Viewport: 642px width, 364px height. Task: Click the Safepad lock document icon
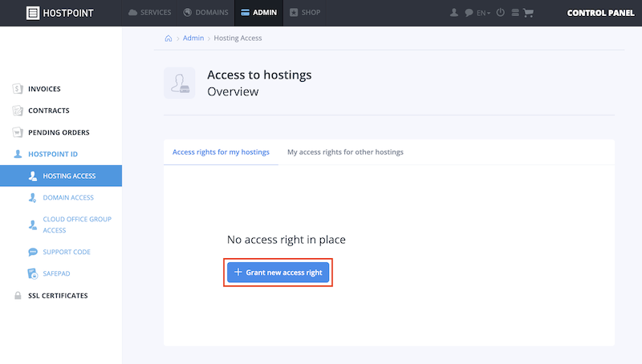(x=33, y=273)
